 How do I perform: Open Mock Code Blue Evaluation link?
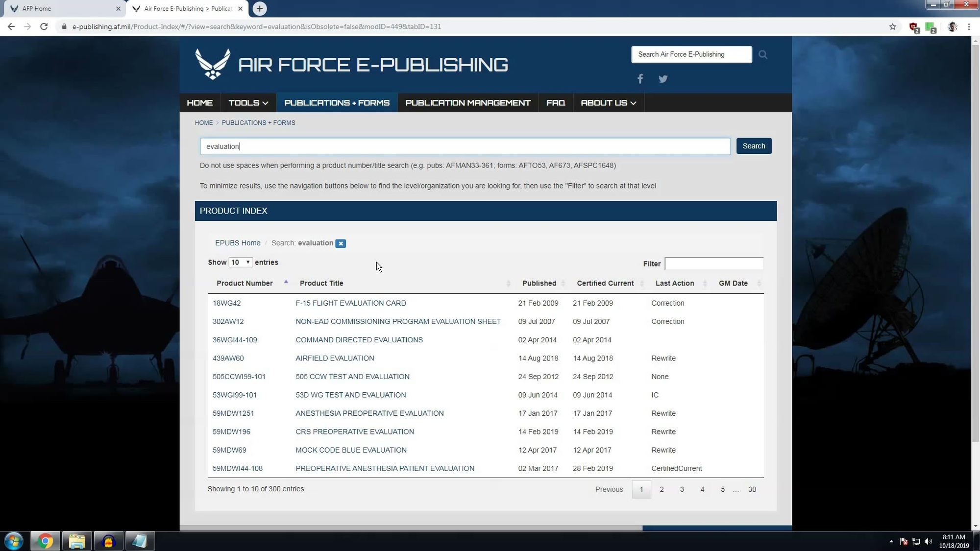click(351, 450)
